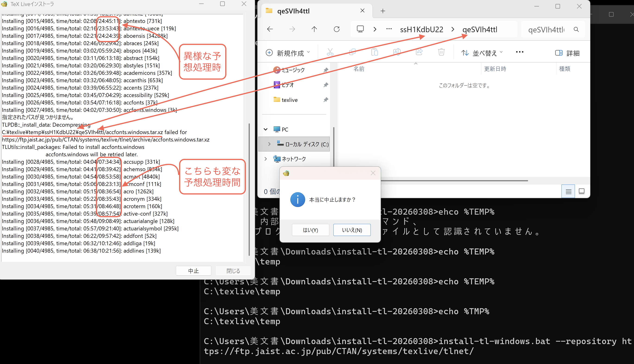Click the up-directory arrow in Explorer
Image resolution: width=634 pixels, height=364 pixels.
coord(314,29)
